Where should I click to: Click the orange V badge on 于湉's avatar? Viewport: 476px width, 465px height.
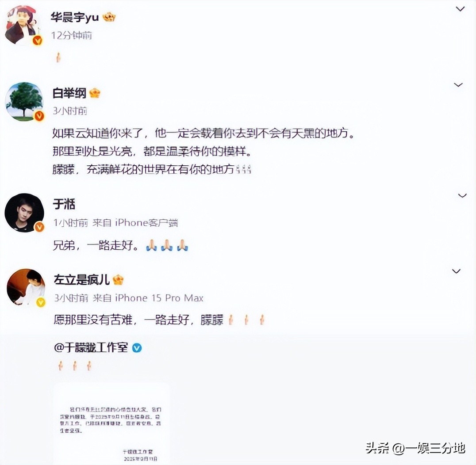coord(39,227)
